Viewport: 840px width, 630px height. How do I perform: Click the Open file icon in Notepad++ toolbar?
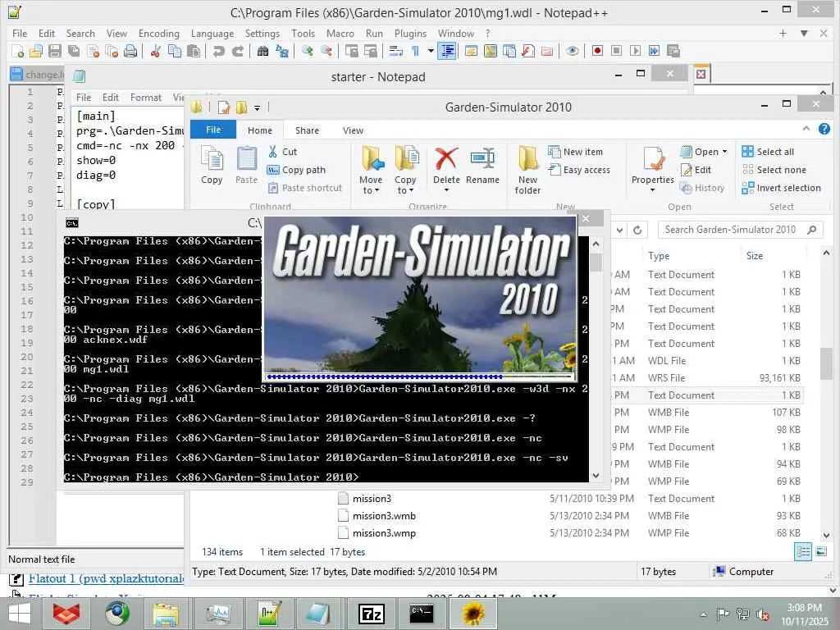(35, 51)
